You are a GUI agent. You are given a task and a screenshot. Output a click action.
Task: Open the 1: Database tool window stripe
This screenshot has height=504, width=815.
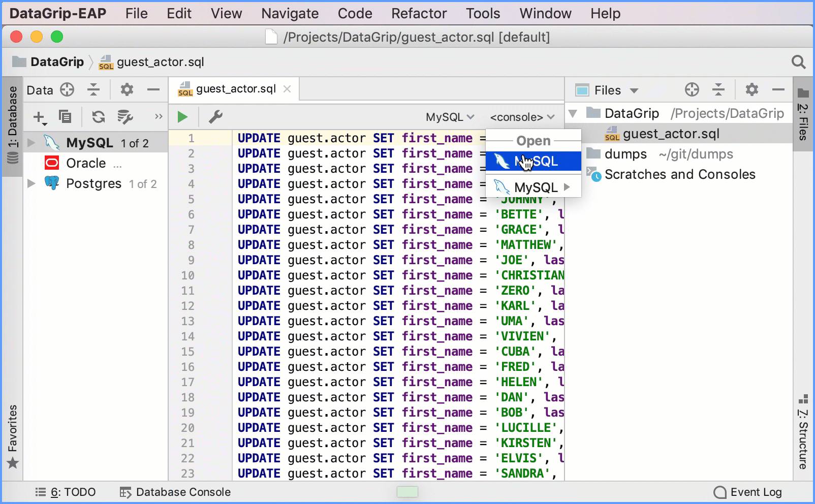coord(12,125)
